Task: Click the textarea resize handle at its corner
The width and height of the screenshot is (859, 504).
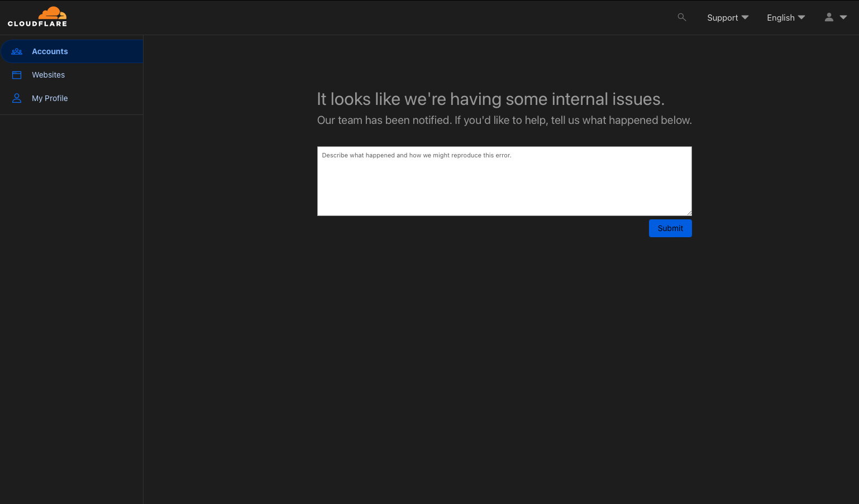Action: pyautogui.click(x=689, y=212)
